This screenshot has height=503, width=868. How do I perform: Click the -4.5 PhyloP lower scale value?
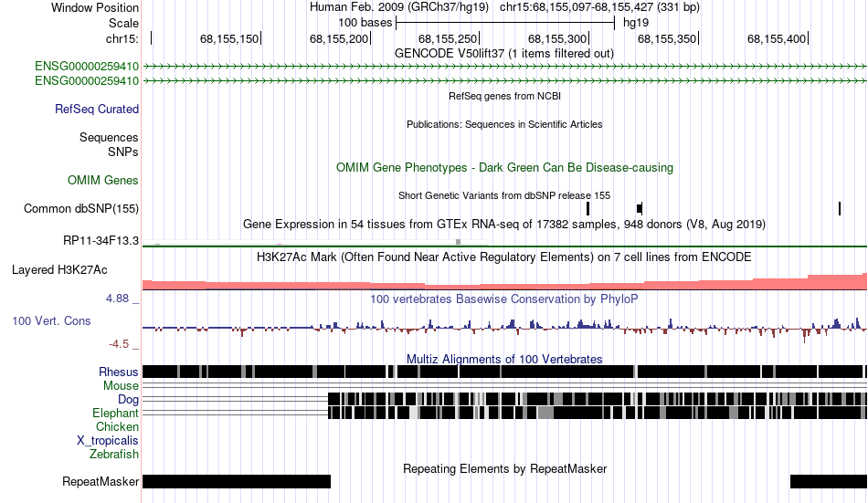coord(119,344)
